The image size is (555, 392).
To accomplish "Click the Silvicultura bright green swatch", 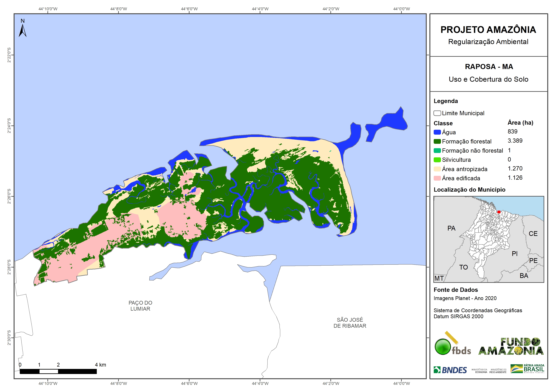I will pyautogui.click(x=437, y=160).
